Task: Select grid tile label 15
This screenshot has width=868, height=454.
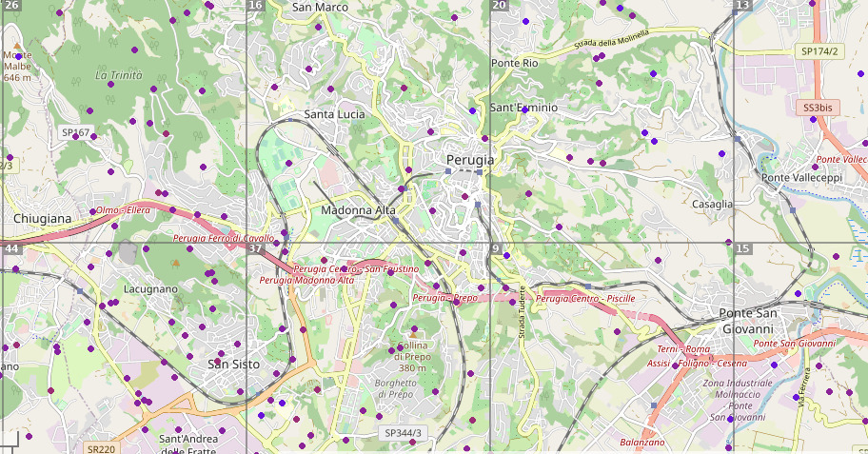Action: [742, 248]
